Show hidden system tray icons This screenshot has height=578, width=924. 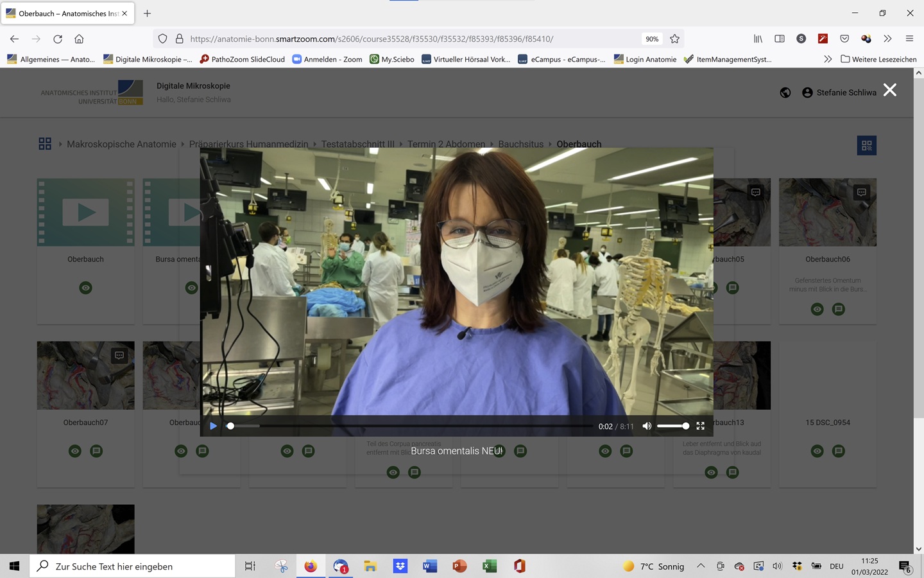(701, 566)
